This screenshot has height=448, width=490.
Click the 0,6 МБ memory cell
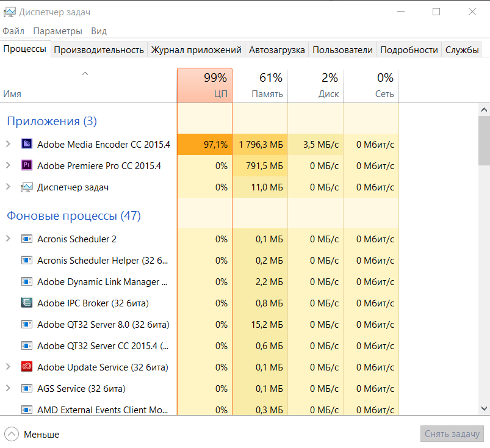pos(260,346)
